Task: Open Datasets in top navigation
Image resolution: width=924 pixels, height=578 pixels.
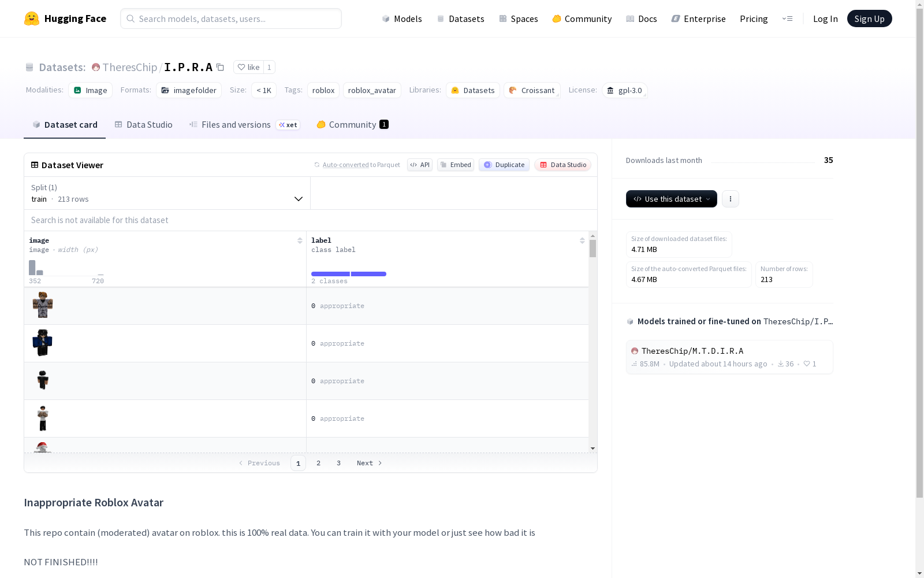Action: pyautogui.click(x=460, y=18)
